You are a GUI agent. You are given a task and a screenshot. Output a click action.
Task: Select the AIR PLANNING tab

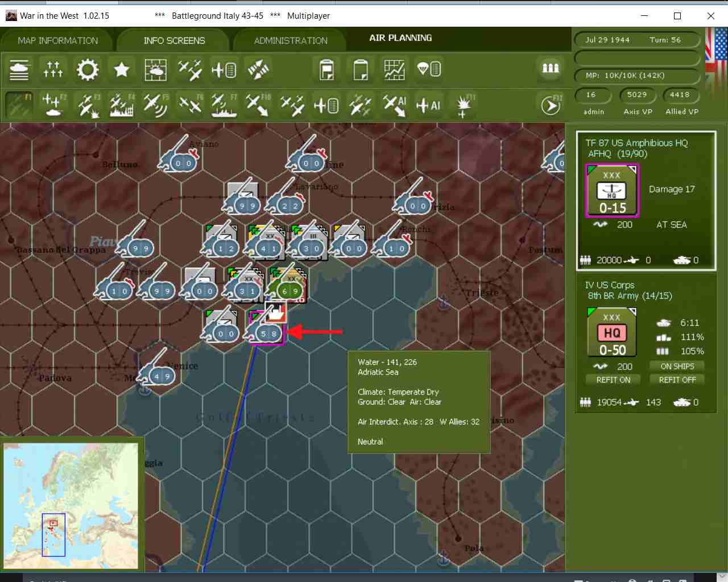400,38
